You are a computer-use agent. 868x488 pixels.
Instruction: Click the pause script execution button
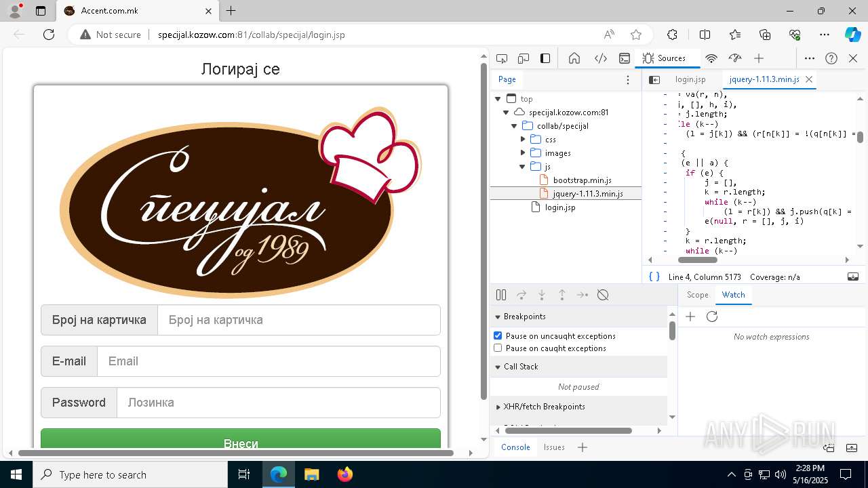[501, 295]
